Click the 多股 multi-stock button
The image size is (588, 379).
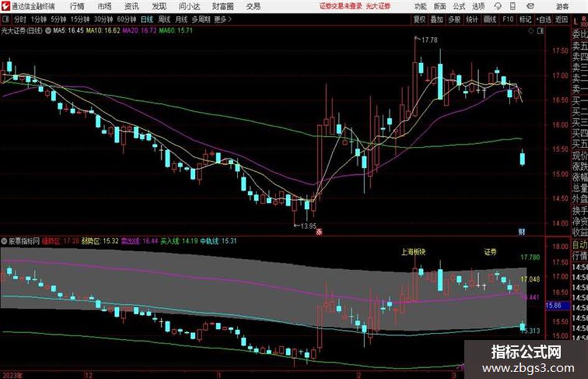tap(454, 19)
